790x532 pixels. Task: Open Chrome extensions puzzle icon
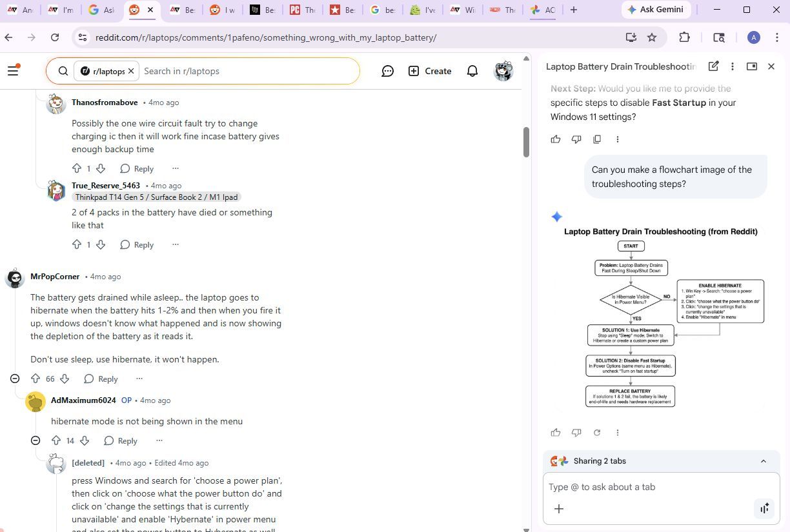click(x=685, y=37)
